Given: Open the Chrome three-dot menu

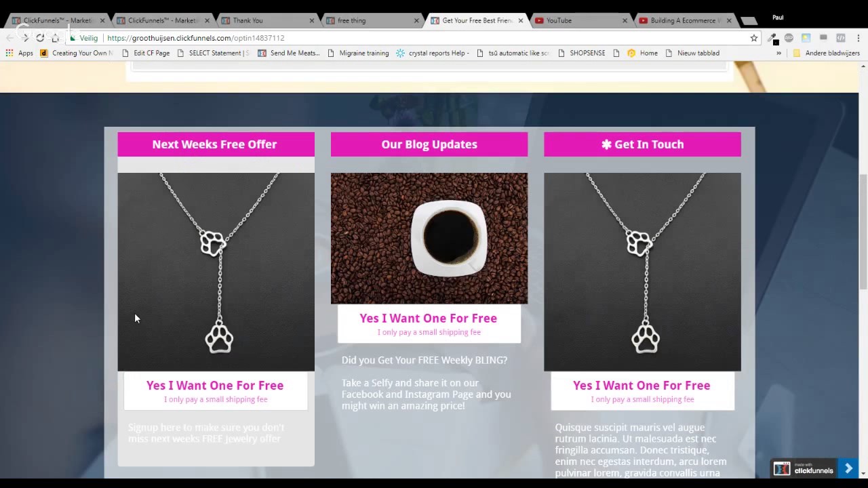Looking at the screenshot, I should click(858, 38).
